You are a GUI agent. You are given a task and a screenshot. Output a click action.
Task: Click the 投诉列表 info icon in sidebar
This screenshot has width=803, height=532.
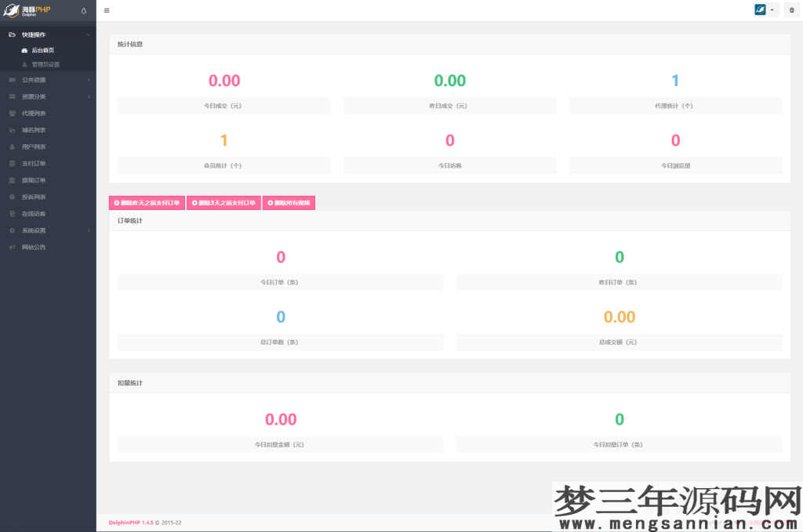[12, 197]
